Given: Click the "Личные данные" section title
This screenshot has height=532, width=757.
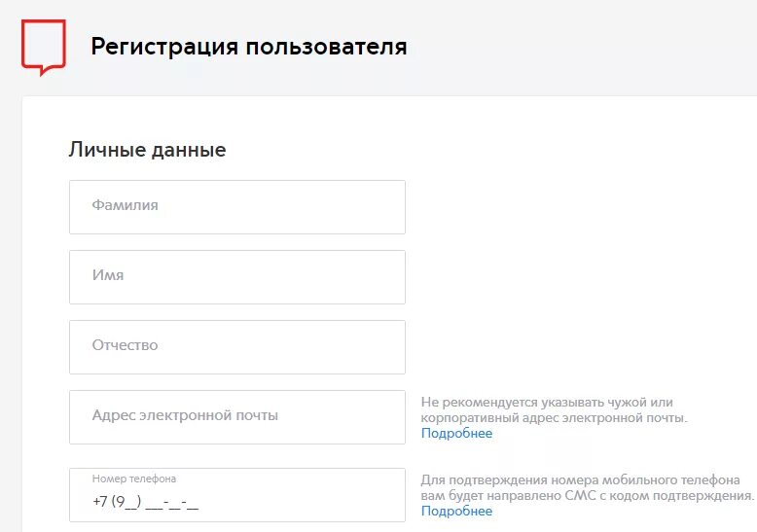Looking at the screenshot, I should (x=147, y=150).
